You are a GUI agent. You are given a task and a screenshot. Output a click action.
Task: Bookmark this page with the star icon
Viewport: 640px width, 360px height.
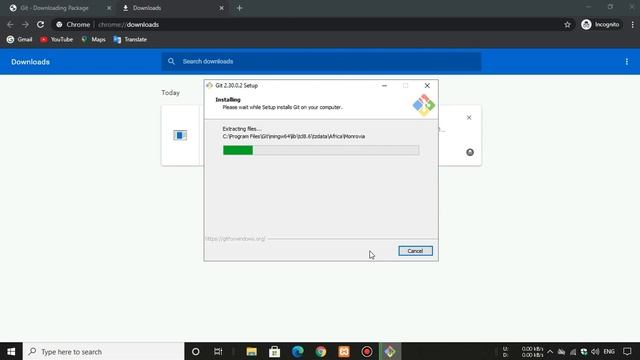tap(567, 24)
